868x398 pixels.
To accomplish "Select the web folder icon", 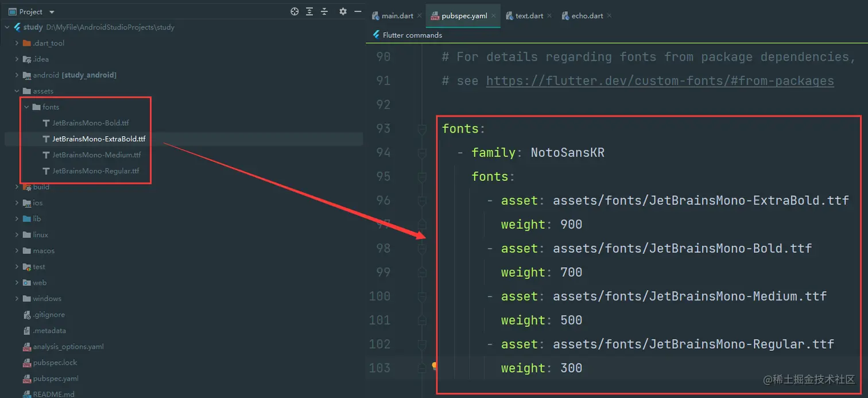I will [x=27, y=283].
